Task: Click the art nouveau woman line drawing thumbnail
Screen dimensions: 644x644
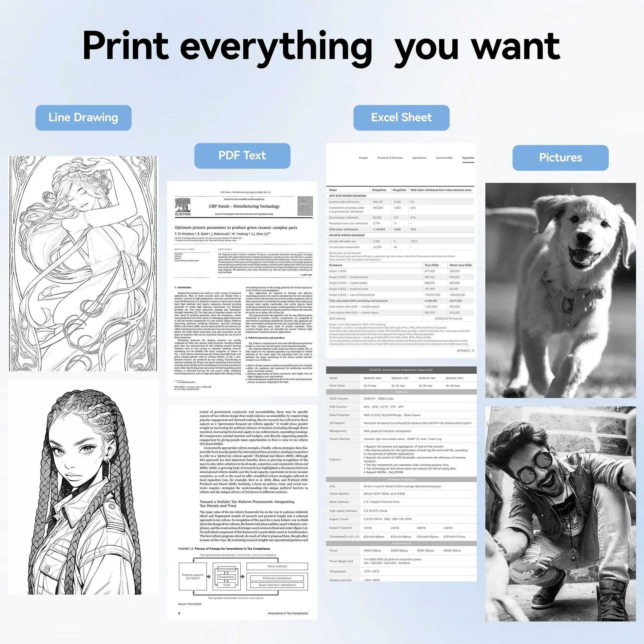Action: click(x=87, y=266)
